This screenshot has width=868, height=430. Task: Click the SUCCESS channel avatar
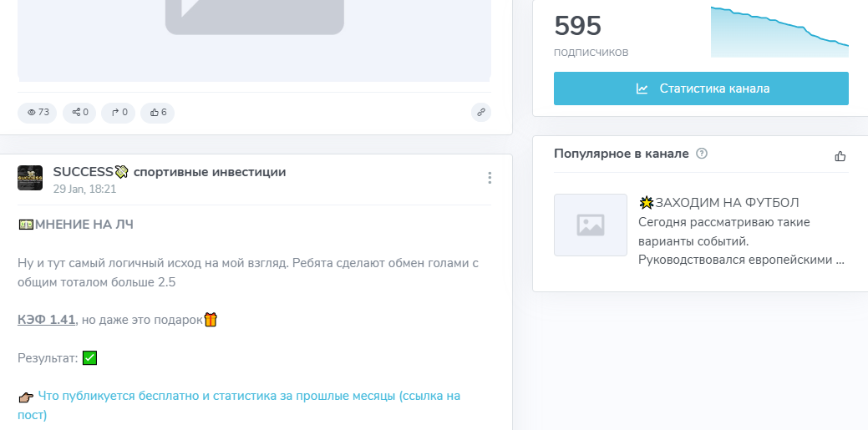(30, 178)
